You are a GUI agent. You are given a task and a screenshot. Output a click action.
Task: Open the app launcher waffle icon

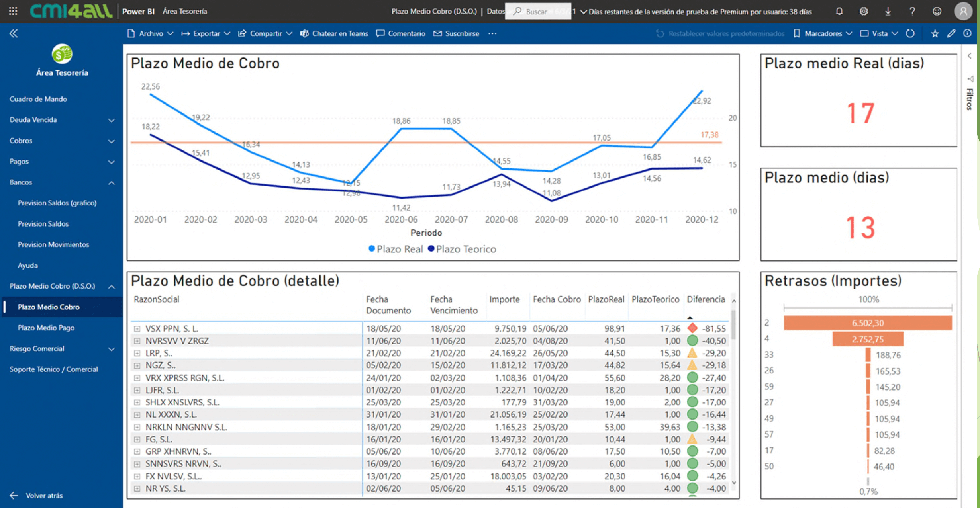click(x=13, y=11)
